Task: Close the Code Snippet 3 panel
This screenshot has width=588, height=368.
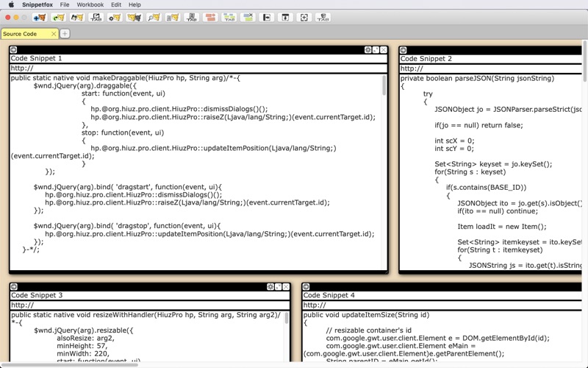Action: pos(286,286)
